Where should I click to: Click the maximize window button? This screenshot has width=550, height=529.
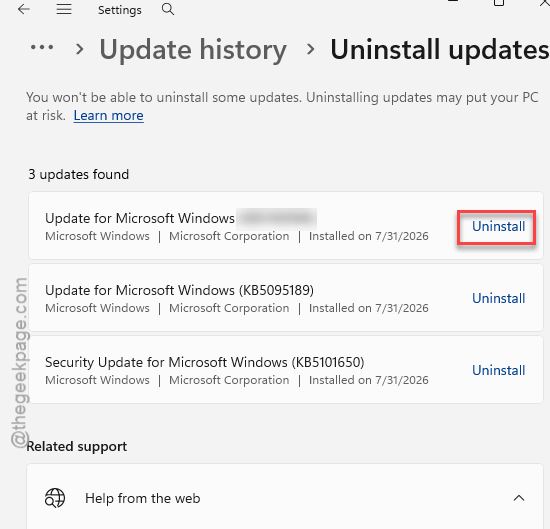[x=498, y=3]
